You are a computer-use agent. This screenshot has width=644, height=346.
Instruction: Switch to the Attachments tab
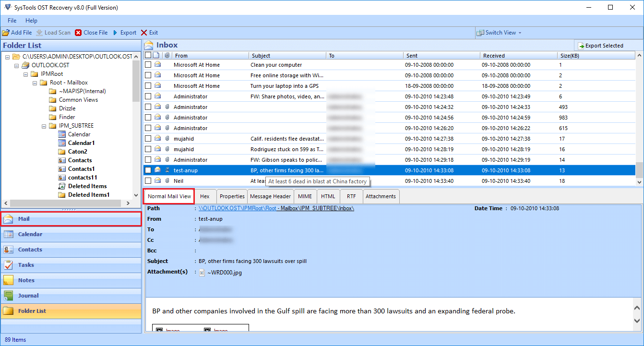coord(381,196)
